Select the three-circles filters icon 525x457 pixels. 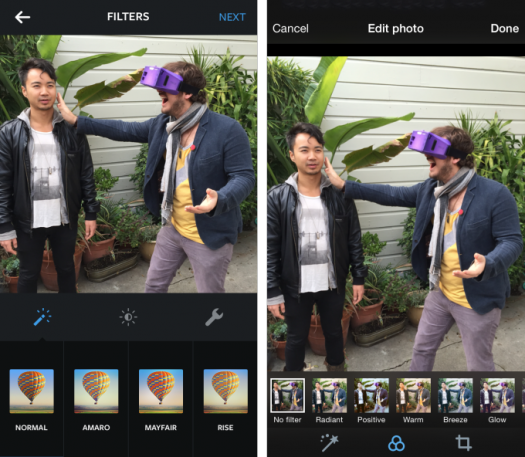[x=396, y=443]
